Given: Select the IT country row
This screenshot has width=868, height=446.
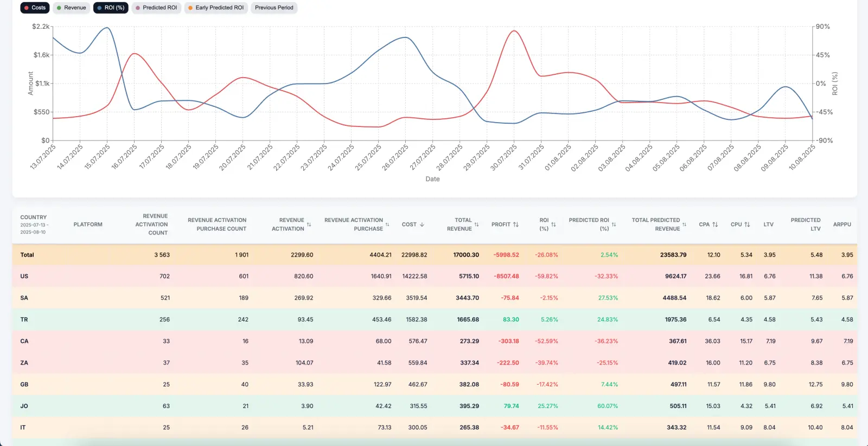Looking at the screenshot, I should click(434, 428).
